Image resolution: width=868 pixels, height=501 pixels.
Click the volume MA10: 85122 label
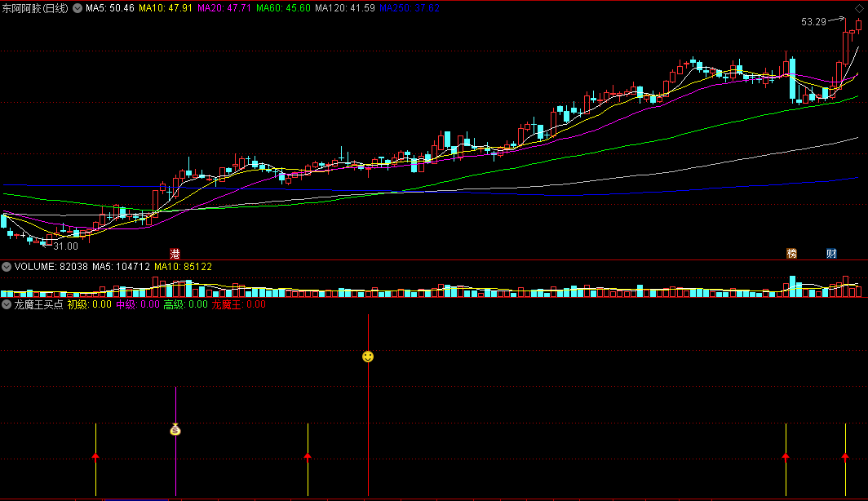pos(184,267)
